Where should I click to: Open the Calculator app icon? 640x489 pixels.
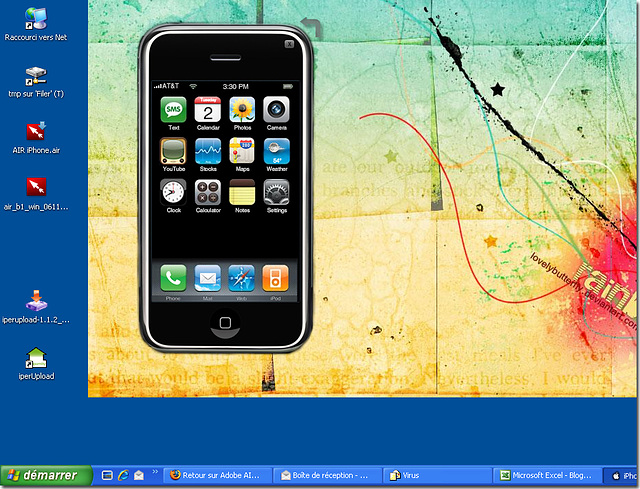208,192
